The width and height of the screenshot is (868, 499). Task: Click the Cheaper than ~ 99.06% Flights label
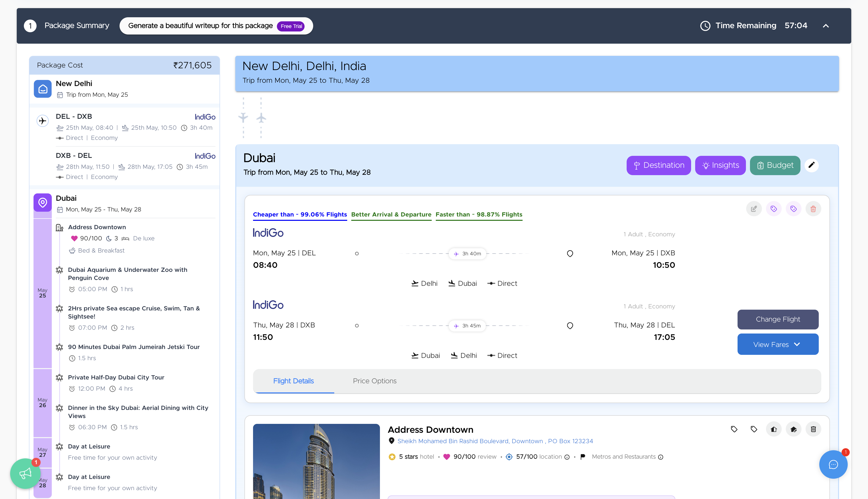(300, 214)
